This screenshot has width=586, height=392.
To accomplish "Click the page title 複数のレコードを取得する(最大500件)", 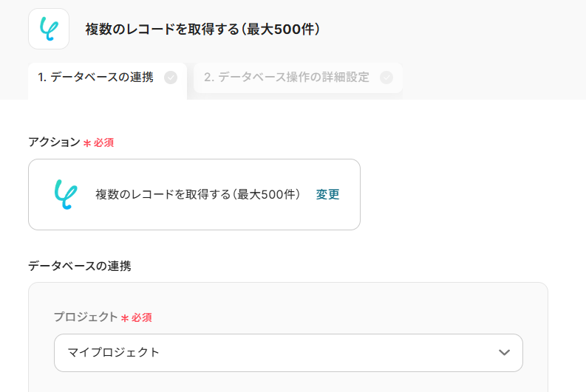I will pos(202,30).
